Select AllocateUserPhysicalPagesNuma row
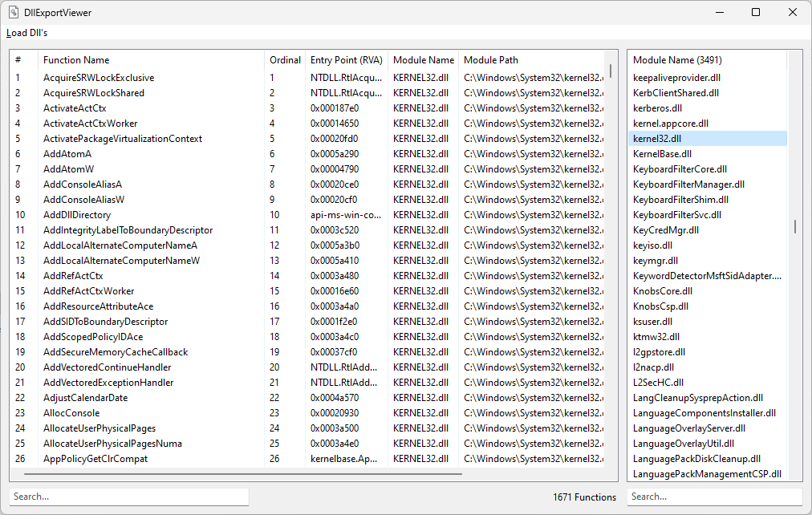Viewport: 812px width, 515px height. pos(307,444)
